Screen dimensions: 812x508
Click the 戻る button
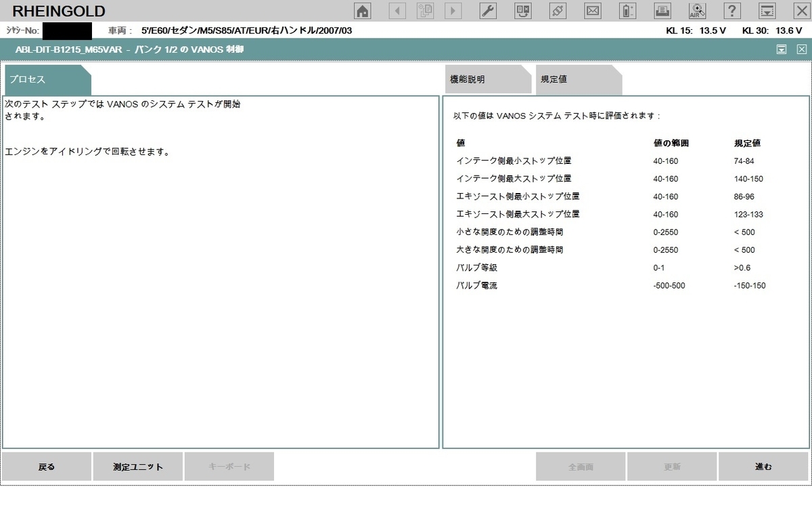[47, 467]
